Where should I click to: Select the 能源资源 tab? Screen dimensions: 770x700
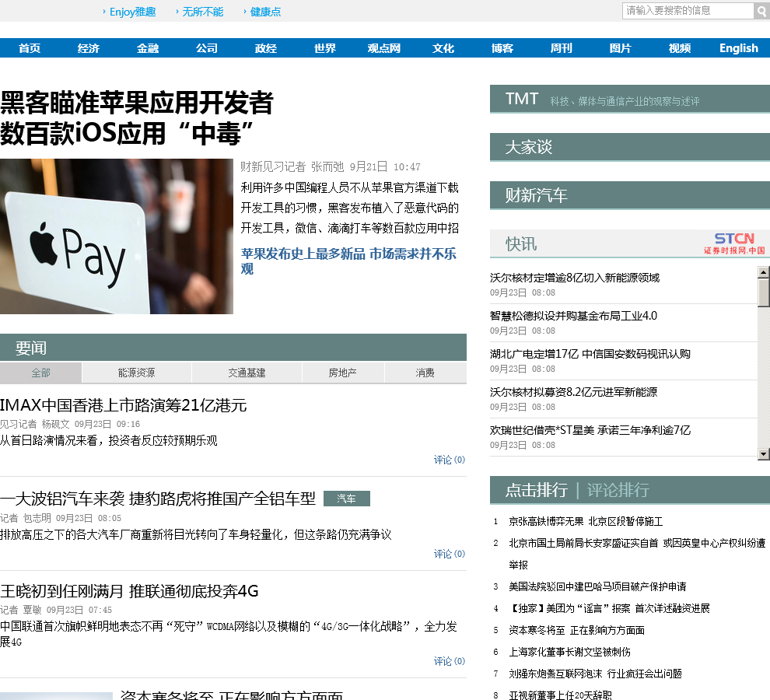tap(137, 373)
